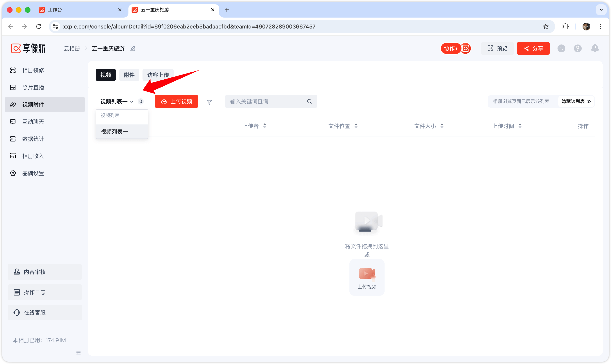This screenshot has width=611, height=364.
Task: Click the red 上传视频 button
Action: point(176,101)
